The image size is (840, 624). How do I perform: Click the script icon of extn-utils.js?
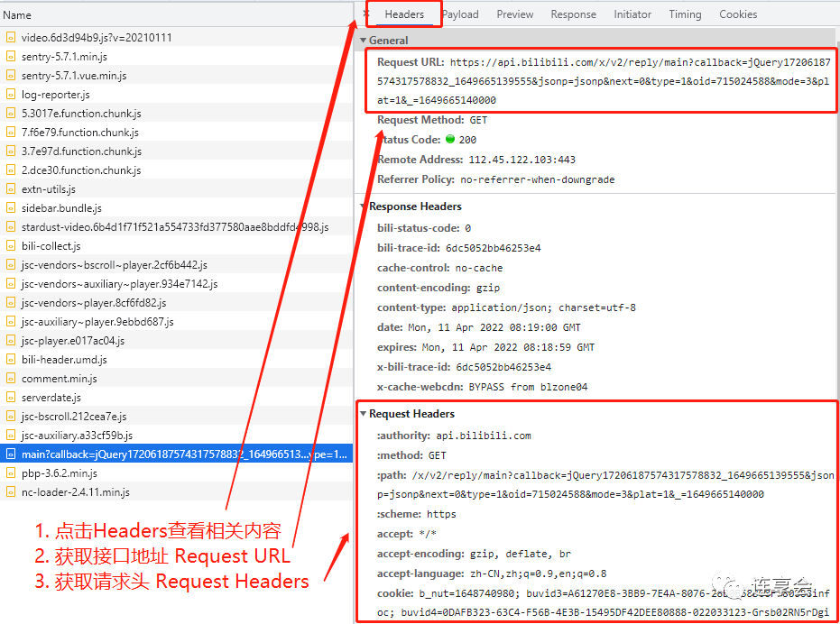click(x=10, y=189)
